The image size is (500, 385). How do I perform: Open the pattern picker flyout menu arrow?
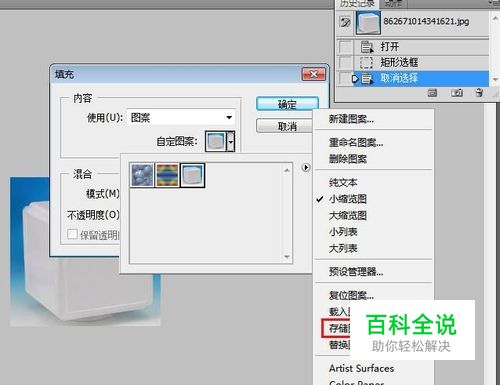point(306,167)
